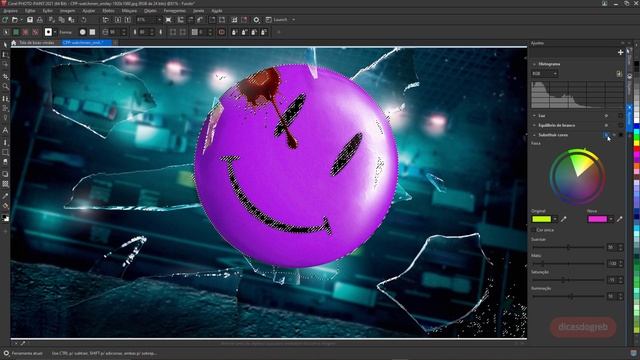Click the Matiz value input field
Viewport: 640px width, 360px height.
[x=612, y=264]
